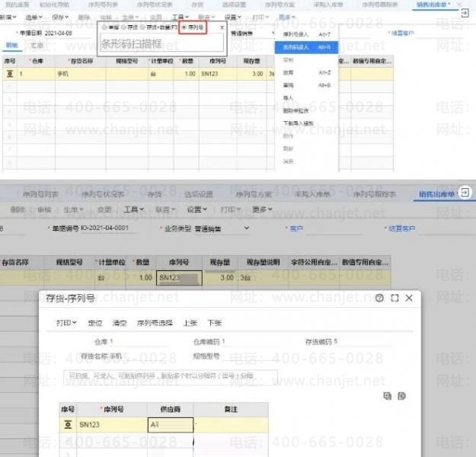This screenshot has width=476, height=457.
Task: Select the 序列号 radio option in scan popup
Action: click(193, 27)
